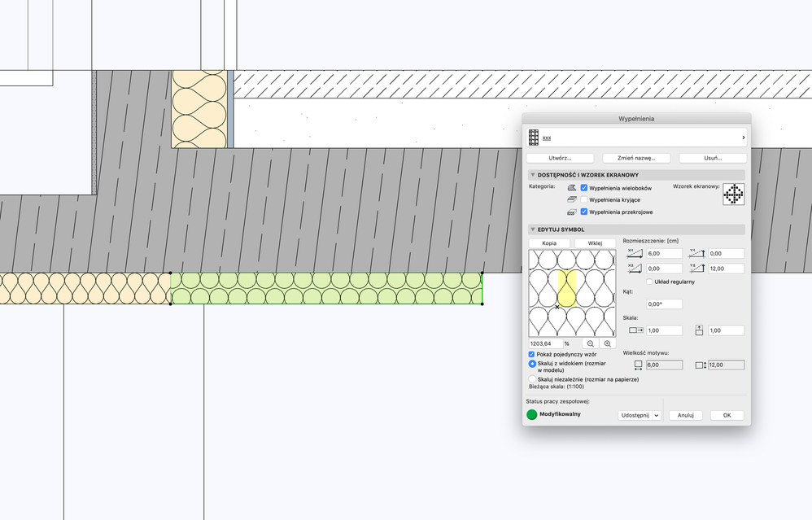Click the Utwórz... button
The width and height of the screenshot is (812, 520).
[560, 158]
